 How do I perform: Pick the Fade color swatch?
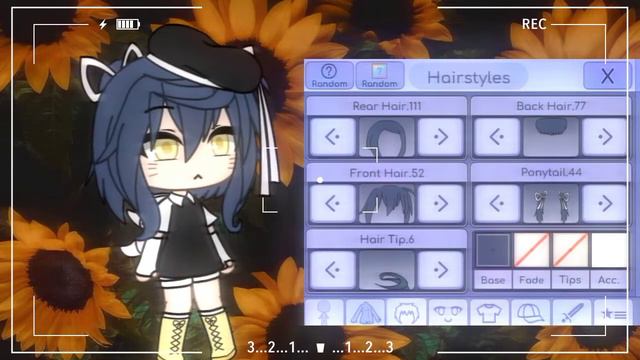[531, 250]
